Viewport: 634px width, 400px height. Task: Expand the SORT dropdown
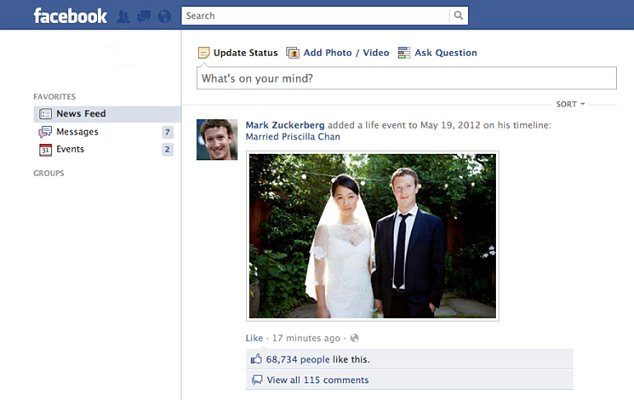(x=571, y=104)
